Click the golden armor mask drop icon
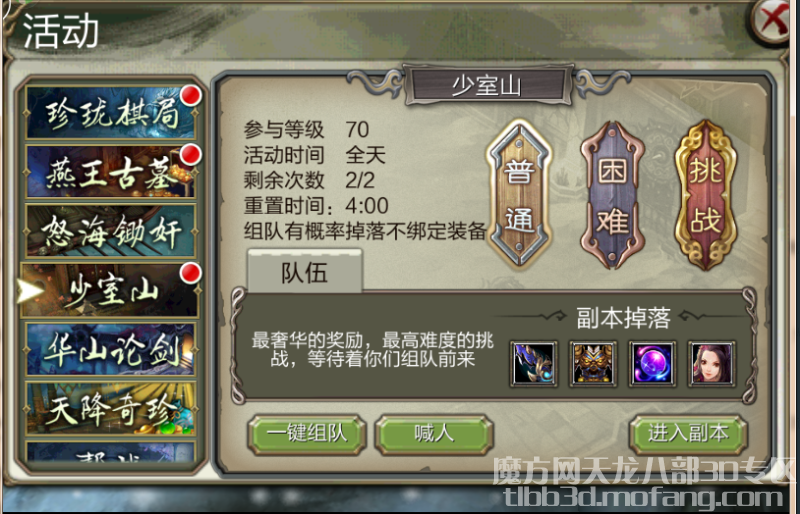 (x=593, y=363)
